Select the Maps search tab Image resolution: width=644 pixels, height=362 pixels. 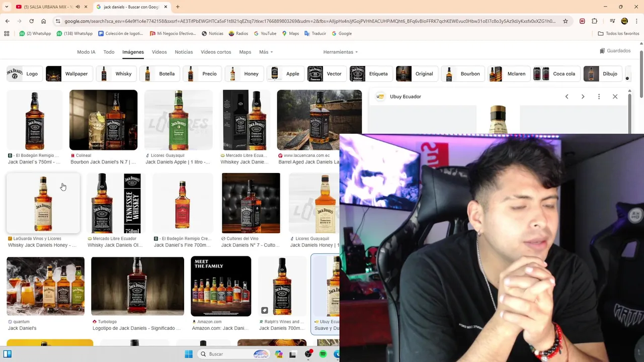[245, 52]
